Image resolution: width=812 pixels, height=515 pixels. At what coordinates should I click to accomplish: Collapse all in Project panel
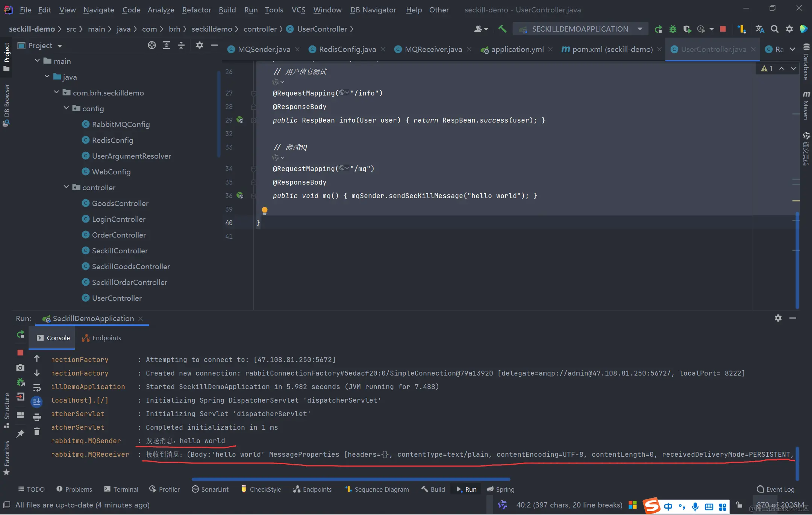click(181, 45)
